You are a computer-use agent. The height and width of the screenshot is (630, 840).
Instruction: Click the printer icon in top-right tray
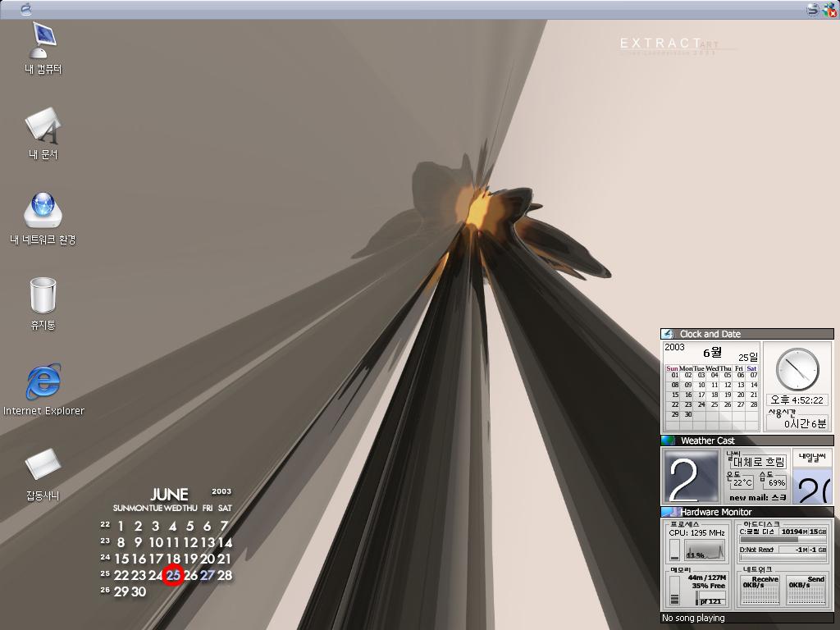click(812, 10)
